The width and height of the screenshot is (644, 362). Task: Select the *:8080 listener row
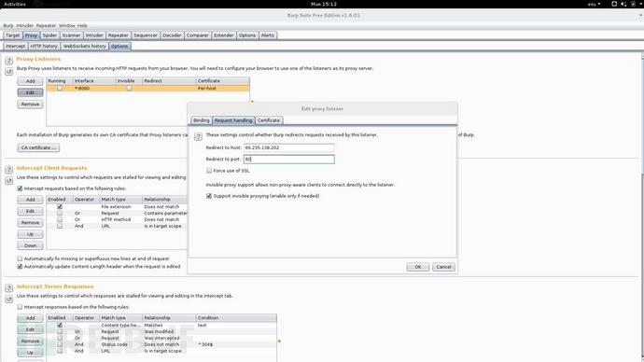[147, 89]
